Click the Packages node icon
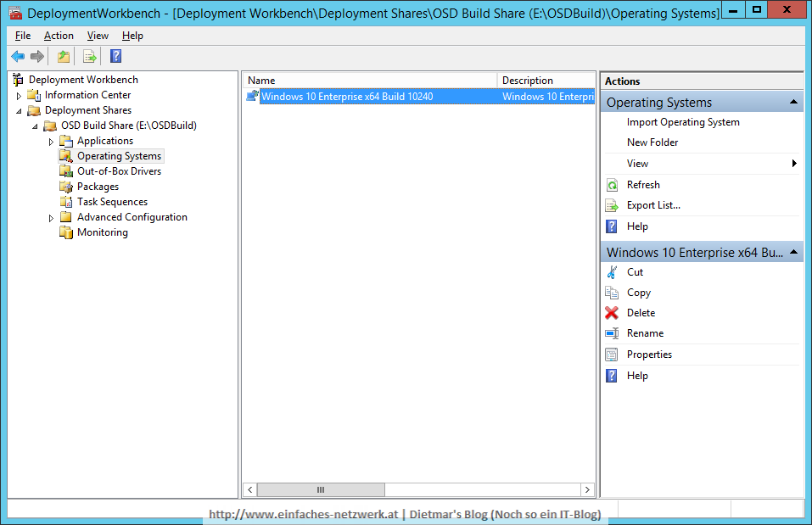Viewport: 812px width, 525px height. (66, 187)
